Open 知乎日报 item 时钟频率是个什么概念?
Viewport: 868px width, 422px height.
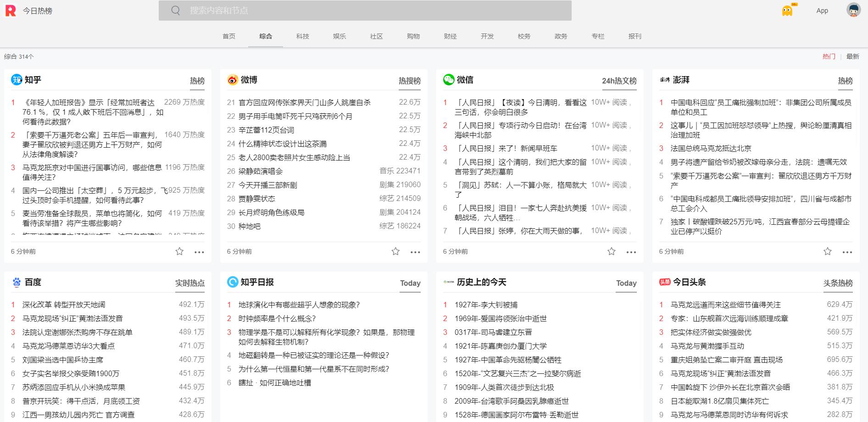tap(277, 318)
